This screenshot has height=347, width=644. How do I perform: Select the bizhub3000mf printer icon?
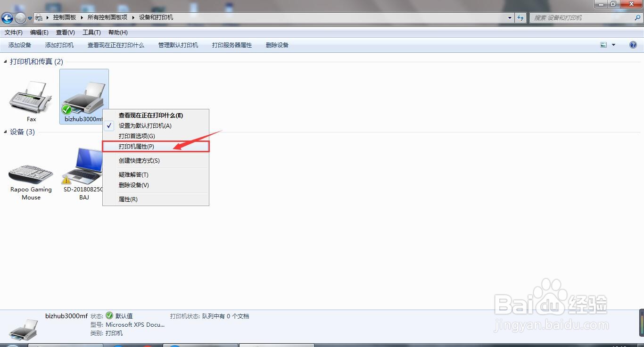84,98
